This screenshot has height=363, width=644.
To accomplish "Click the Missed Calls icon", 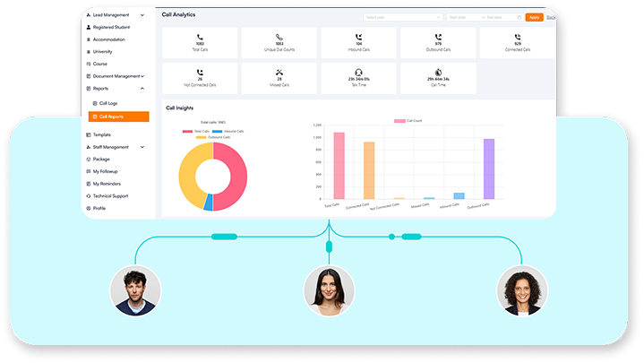I will pyautogui.click(x=279, y=72).
